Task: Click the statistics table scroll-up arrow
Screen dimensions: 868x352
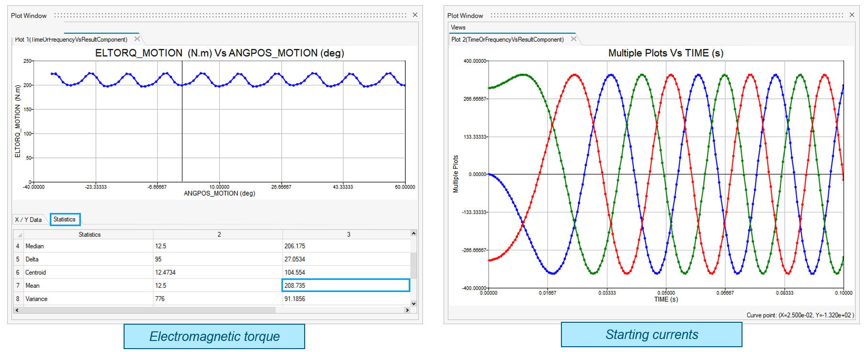Action: point(414,233)
